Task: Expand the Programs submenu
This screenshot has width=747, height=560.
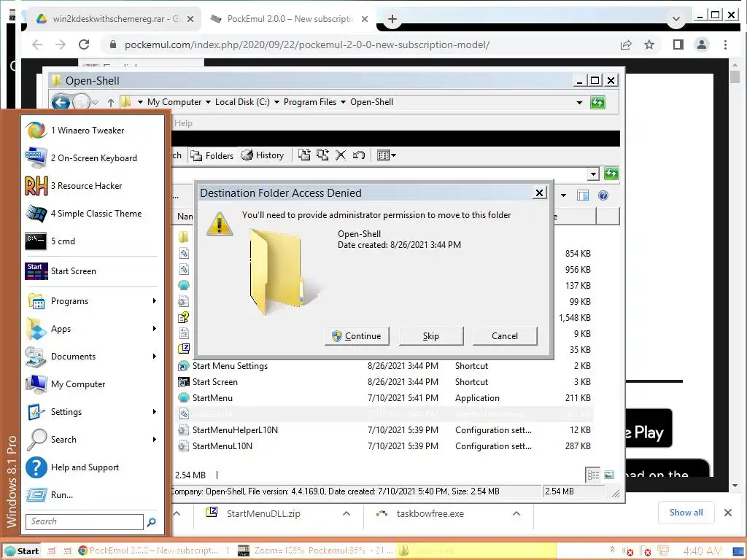Action: pos(155,301)
